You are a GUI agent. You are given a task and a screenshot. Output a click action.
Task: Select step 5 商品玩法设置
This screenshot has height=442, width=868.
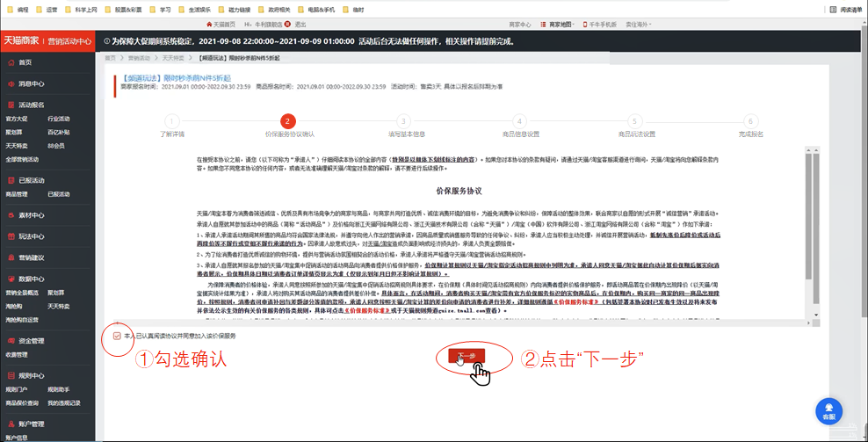tap(635, 121)
